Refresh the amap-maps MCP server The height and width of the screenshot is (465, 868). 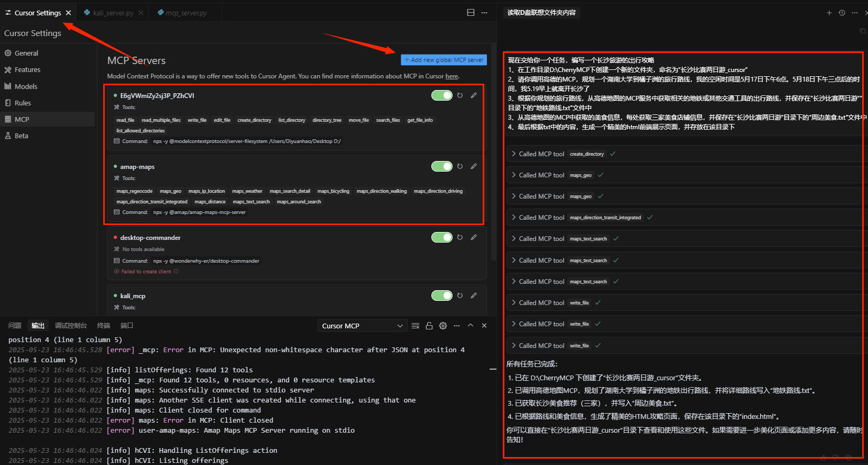[460, 166]
